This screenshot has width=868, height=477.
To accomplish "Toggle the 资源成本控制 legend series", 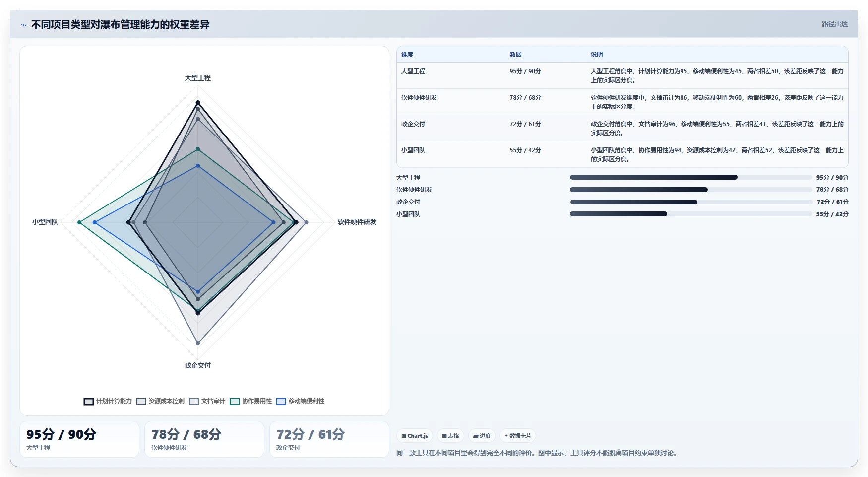I will coord(160,401).
